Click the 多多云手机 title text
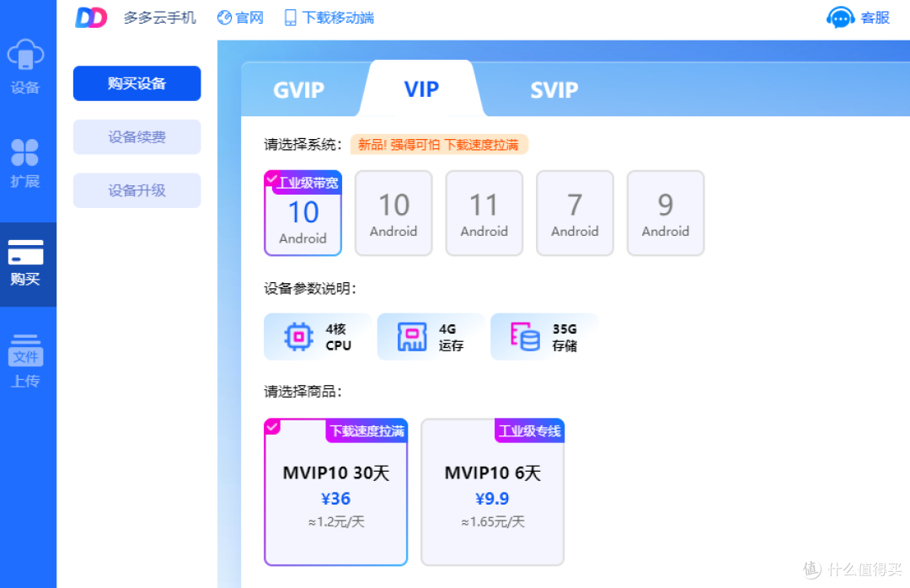910x588 pixels. [159, 18]
